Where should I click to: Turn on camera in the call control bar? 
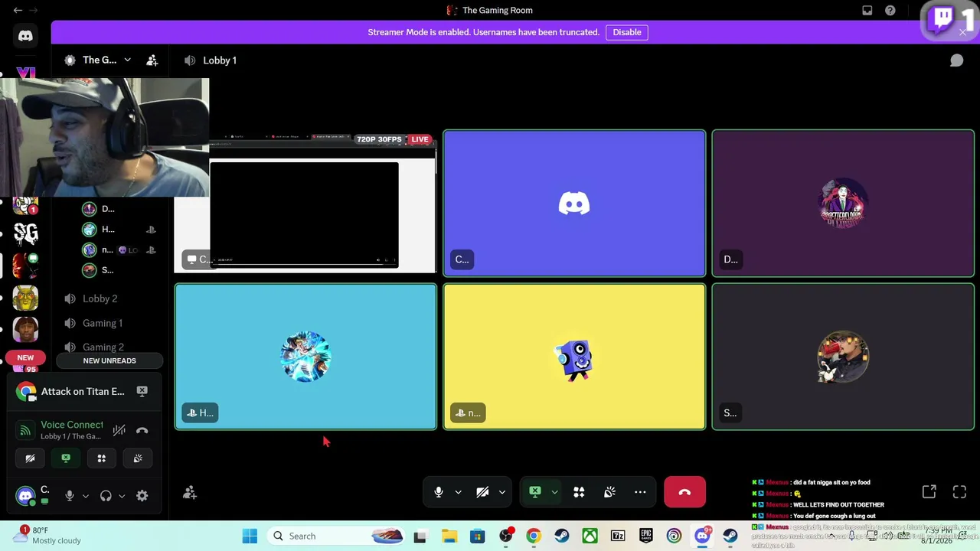point(482,492)
